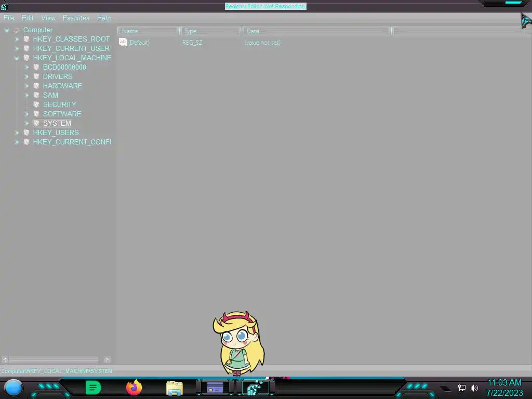Viewport: 532px width, 399px height.
Task: Select the HKEY_CURRENT_USER label
Action: pyautogui.click(x=71, y=48)
